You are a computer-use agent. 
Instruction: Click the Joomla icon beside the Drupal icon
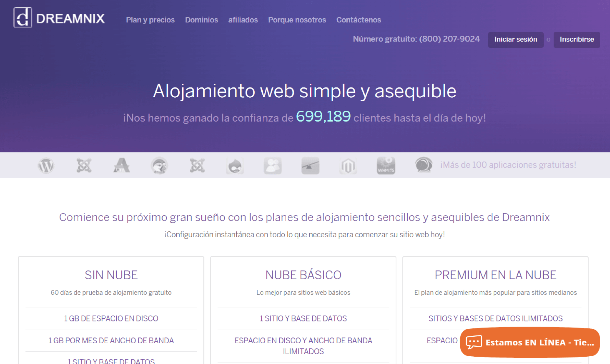coord(197,165)
